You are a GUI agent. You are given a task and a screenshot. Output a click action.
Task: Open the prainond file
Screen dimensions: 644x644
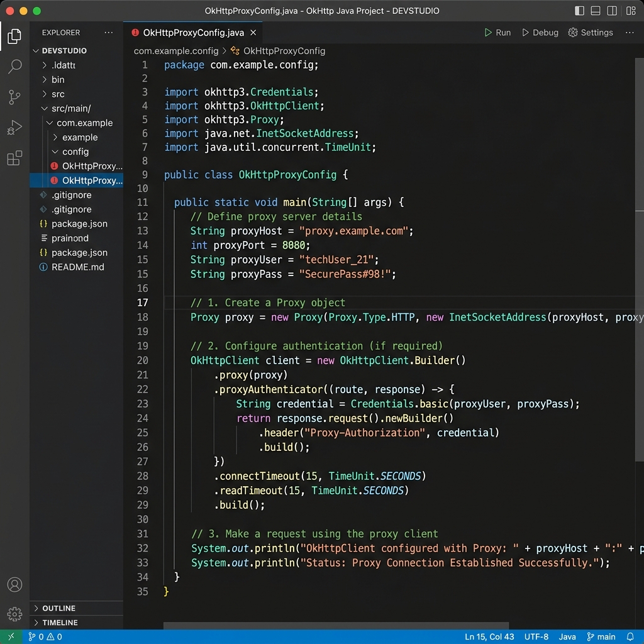pyautogui.click(x=76, y=238)
